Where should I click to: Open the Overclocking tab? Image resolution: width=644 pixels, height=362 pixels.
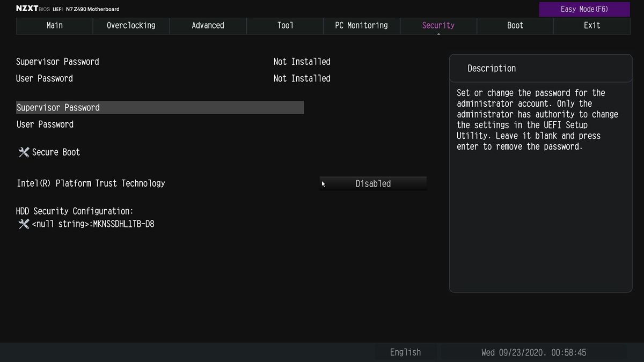131,25
